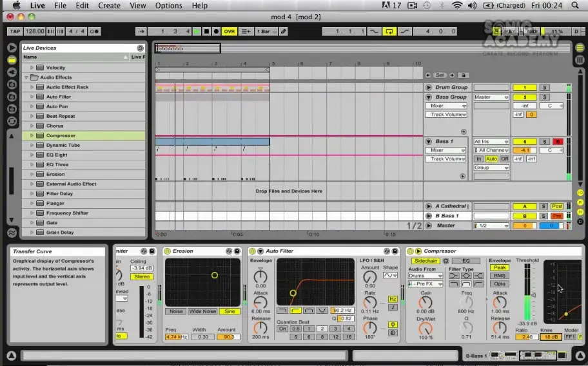This screenshot has width=588, height=366.
Task: Toggle the Quantize Beat On button
Action: click(x=282, y=329)
